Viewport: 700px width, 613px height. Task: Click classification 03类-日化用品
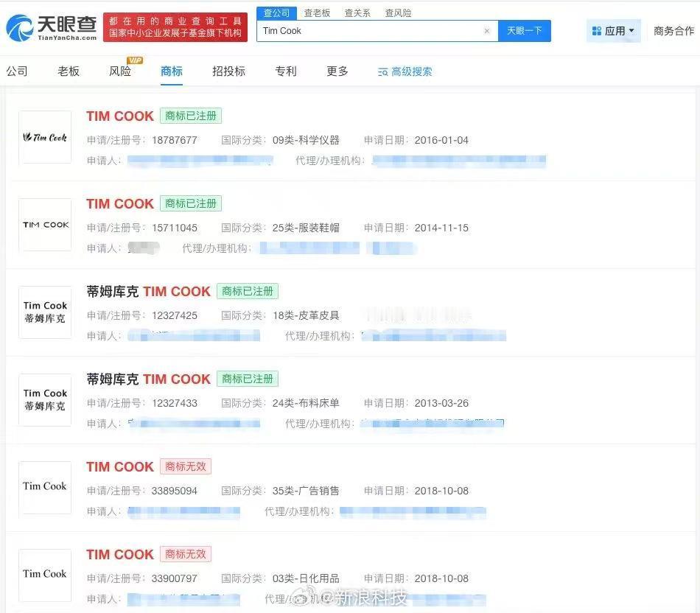[x=306, y=578]
